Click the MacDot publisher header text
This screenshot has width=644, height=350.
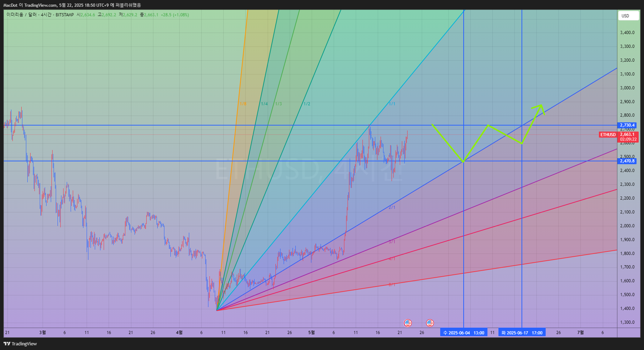click(10, 5)
